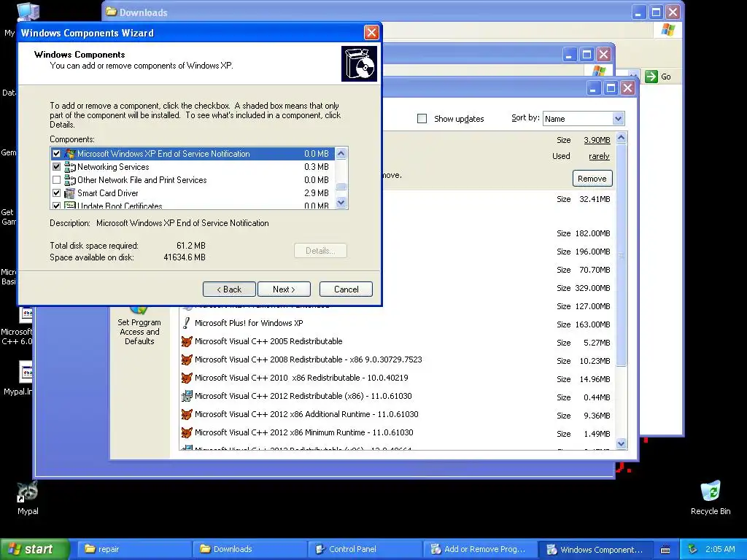Toggle the Update Root Certificates checkbox
Screen dimensions: 747x560
57,206
